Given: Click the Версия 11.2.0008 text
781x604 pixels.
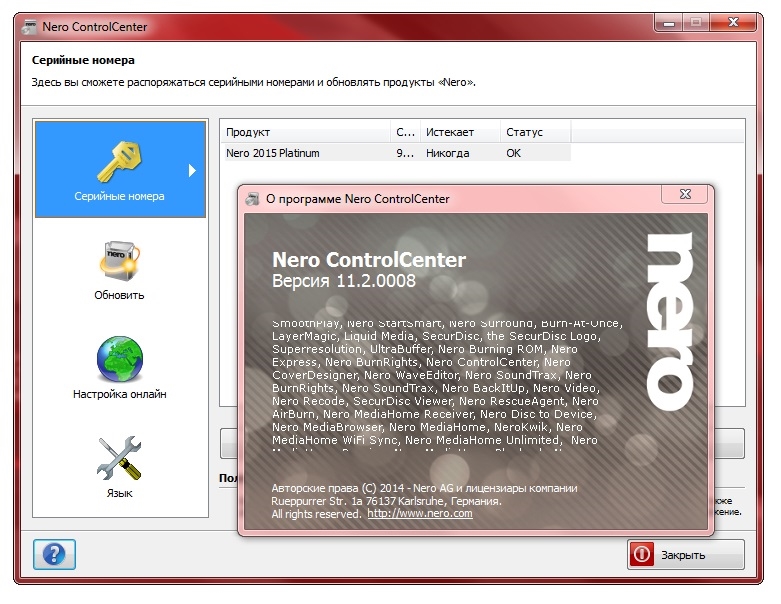Looking at the screenshot, I should (344, 281).
